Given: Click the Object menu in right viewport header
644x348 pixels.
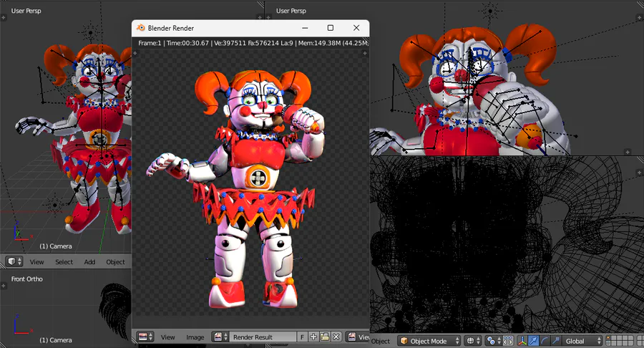Looking at the screenshot, I should (381, 341).
